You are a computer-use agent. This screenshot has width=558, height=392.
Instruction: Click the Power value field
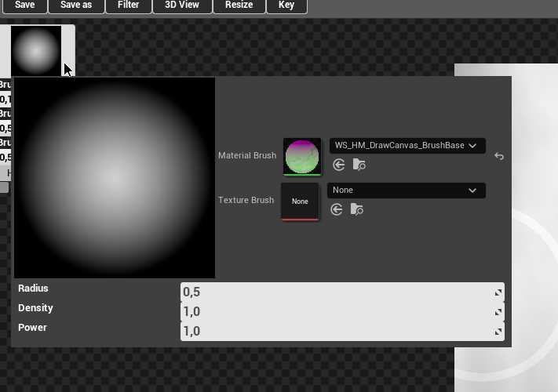point(337,331)
